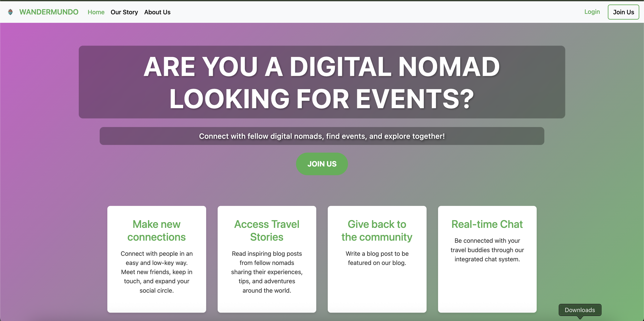Open the About Us page
This screenshot has width=644, height=321.
point(157,12)
